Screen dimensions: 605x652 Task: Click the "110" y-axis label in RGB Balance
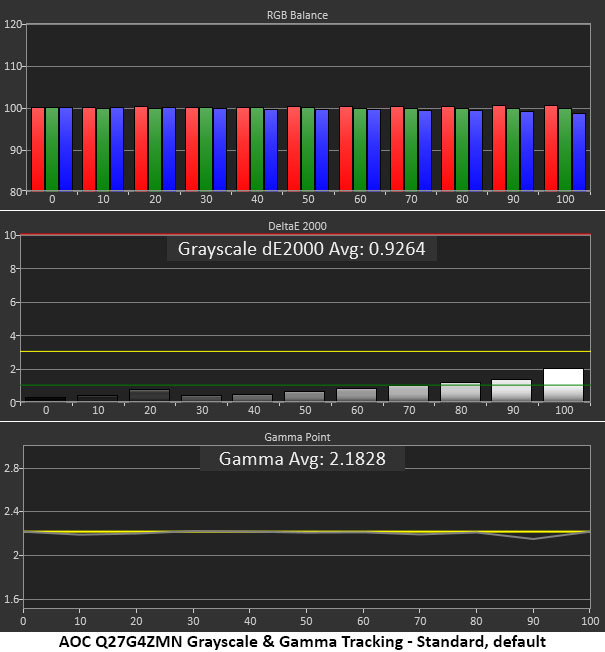tap(12, 66)
